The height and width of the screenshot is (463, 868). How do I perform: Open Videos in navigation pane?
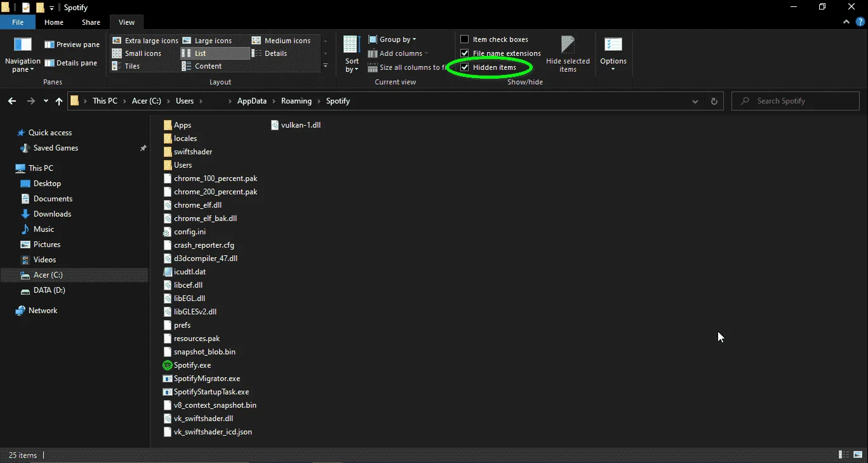tap(44, 260)
